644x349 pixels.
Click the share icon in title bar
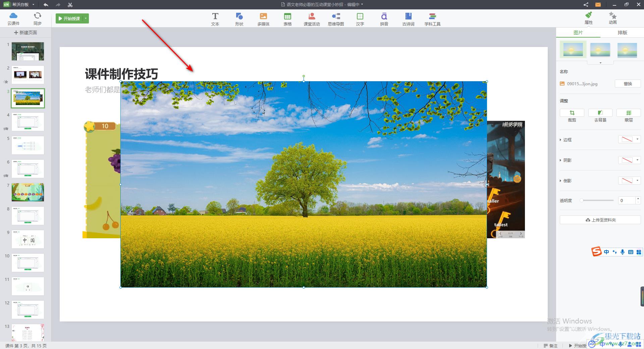coord(586,5)
